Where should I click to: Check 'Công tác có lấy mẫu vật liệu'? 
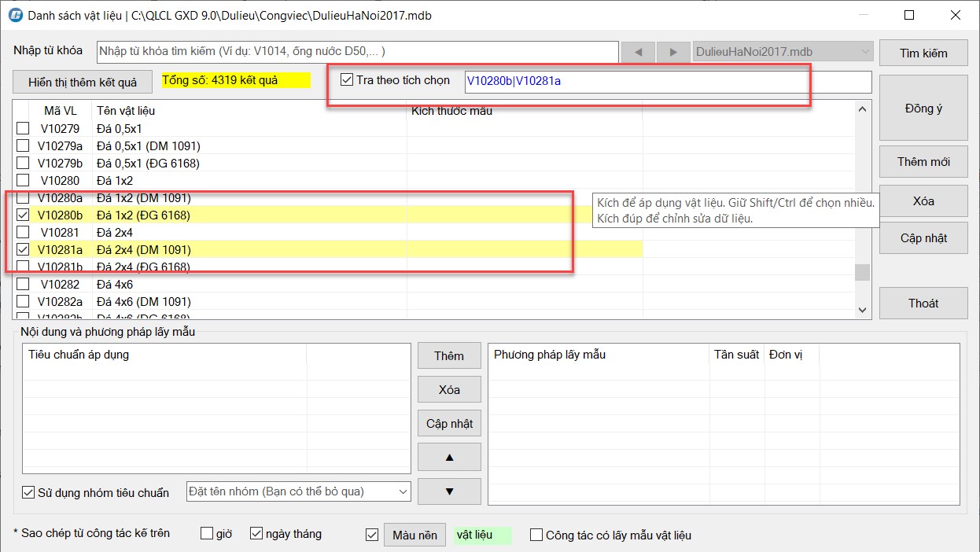536,535
